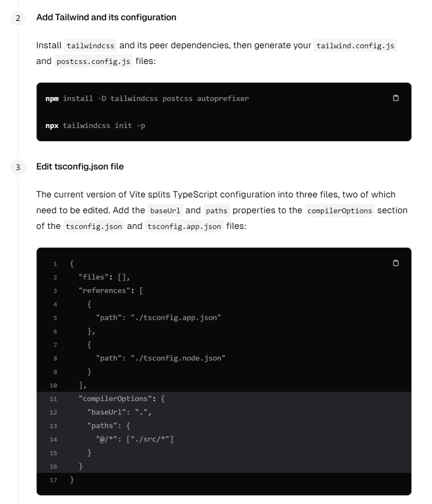Click the inline 'tsconfig.app.json' tag in the paragraph
432x504 pixels.
(184, 227)
